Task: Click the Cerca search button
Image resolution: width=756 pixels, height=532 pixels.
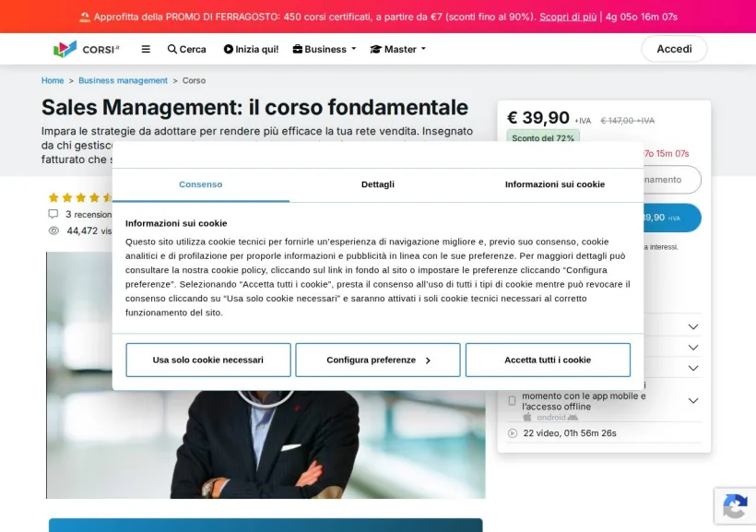Action: [x=186, y=49]
